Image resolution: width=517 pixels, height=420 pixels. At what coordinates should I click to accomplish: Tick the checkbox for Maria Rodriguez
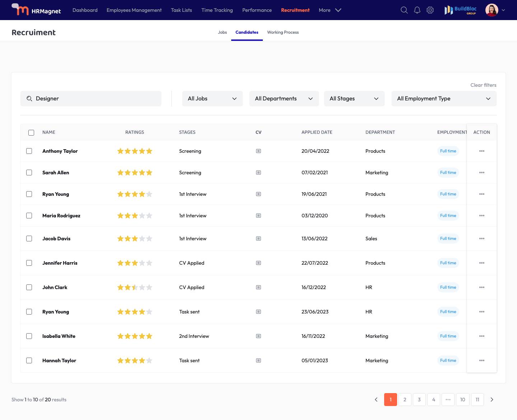coord(29,216)
